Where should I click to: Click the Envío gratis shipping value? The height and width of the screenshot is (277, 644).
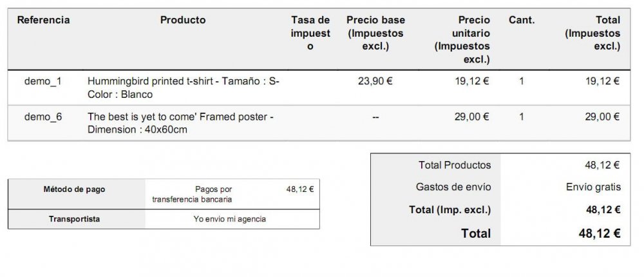tap(593, 187)
